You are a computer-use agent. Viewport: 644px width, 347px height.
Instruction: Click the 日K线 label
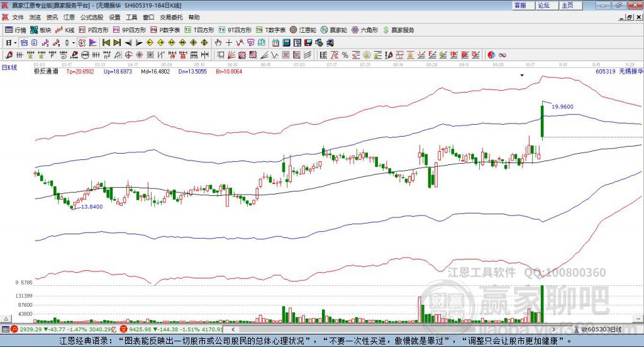click(x=9, y=67)
